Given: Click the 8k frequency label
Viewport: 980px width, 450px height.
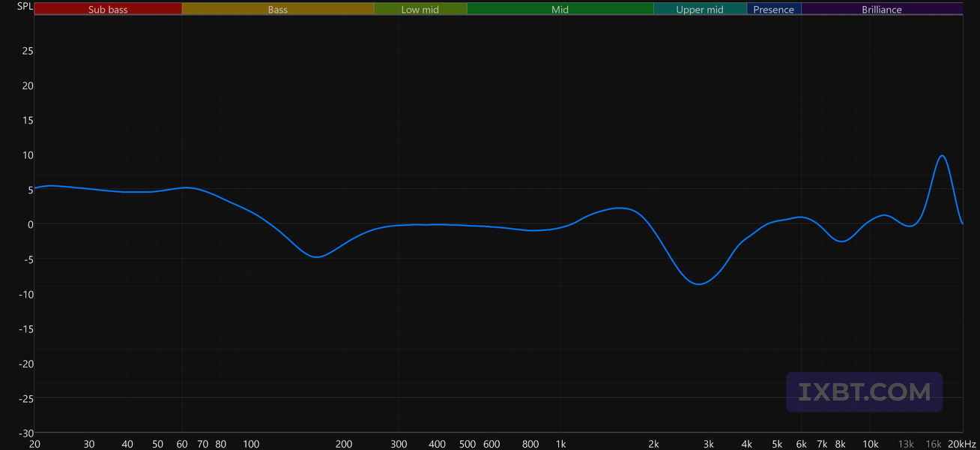Looking at the screenshot, I should pyautogui.click(x=841, y=444).
